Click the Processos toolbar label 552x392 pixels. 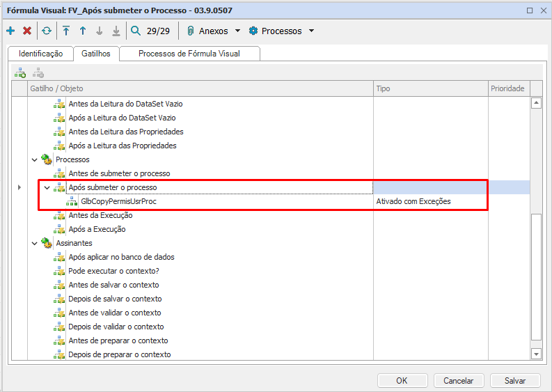pyautogui.click(x=282, y=31)
